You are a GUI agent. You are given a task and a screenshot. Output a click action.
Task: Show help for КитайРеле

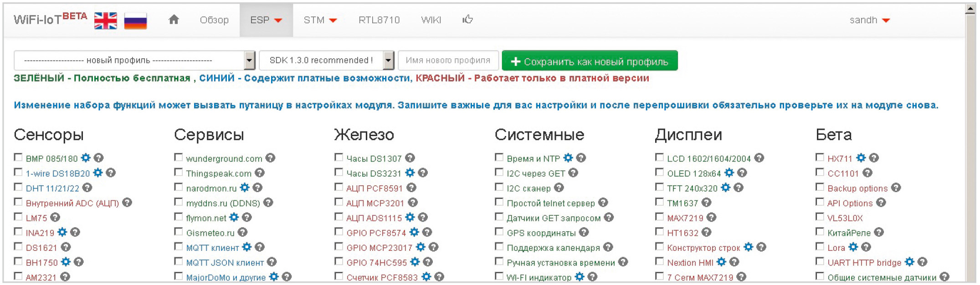(x=879, y=232)
